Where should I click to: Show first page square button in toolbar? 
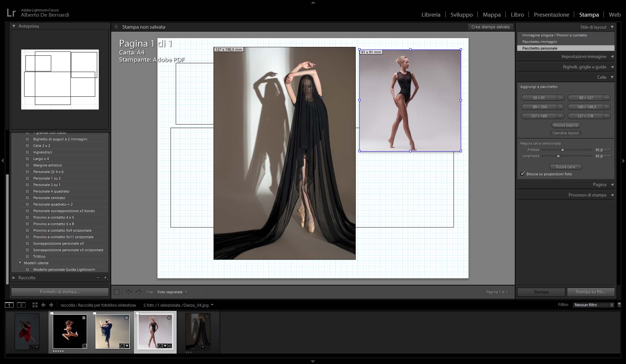coord(117,292)
